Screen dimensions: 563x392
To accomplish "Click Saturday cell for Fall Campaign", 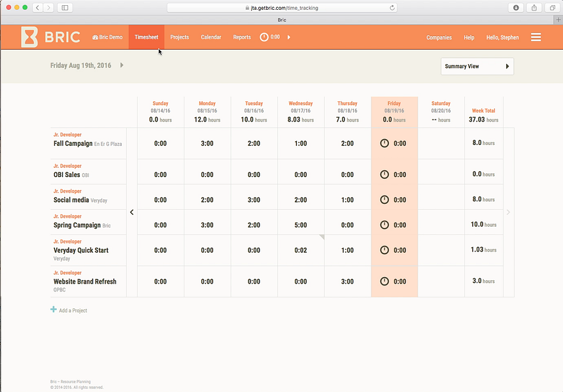I will (x=441, y=144).
